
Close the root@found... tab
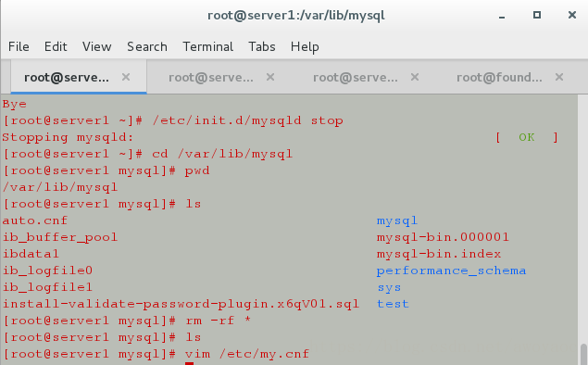click(x=559, y=77)
